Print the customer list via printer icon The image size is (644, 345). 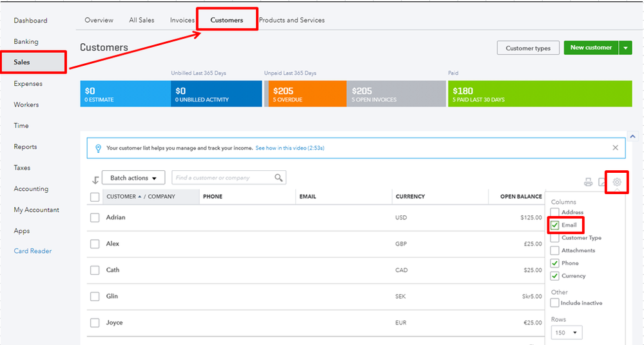(x=589, y=182)
